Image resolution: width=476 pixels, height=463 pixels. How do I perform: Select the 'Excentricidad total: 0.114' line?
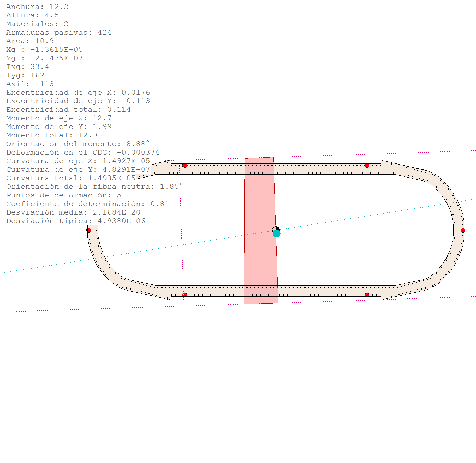68,110
